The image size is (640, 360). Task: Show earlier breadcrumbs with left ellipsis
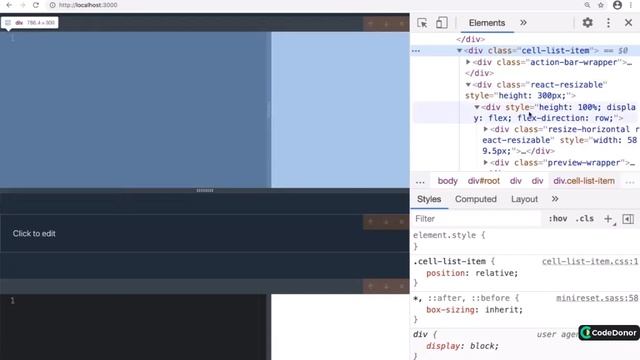(x=420, y=181)
